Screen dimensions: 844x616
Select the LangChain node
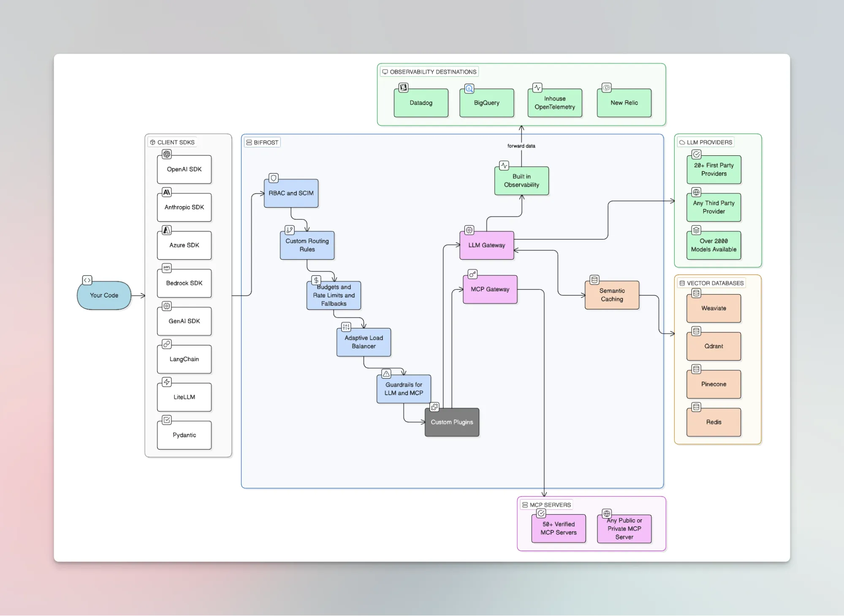(x=185, y=359)
